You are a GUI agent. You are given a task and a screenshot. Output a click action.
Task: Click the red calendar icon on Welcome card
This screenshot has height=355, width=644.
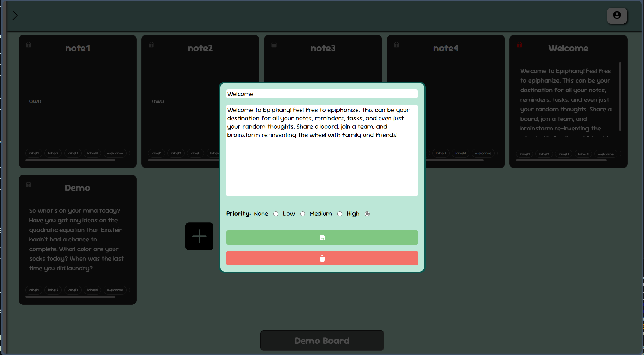click(x=519, y=45)
